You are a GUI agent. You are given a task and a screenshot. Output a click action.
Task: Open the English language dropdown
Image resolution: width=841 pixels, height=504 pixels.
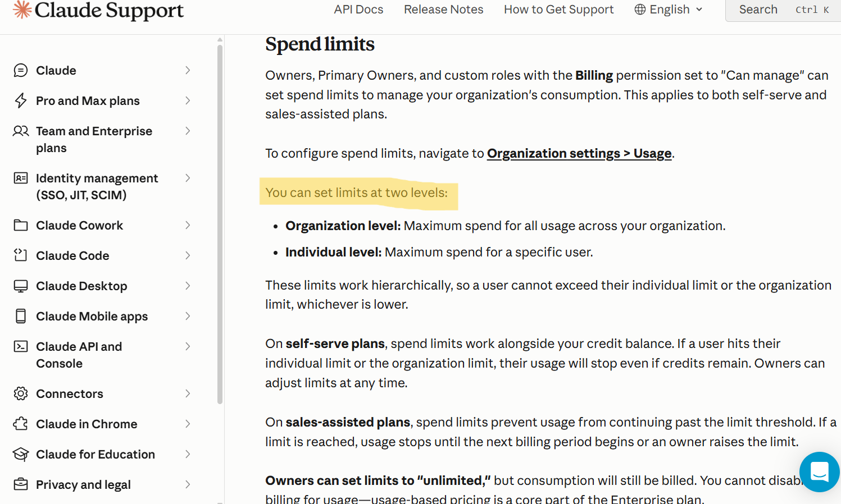click(669, 10)
